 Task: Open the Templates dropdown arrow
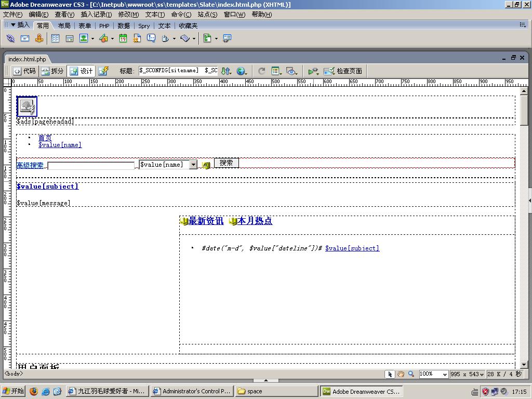pyautogui.click(x=216, y=38)
